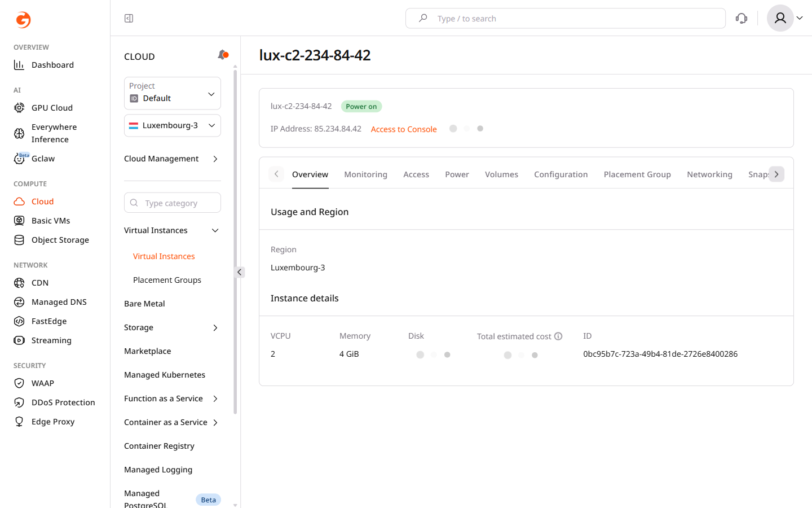Viewport: 812px width, 508px height.
Task: Open Placement Groups submenu item
Action: [x=167, y=280]
